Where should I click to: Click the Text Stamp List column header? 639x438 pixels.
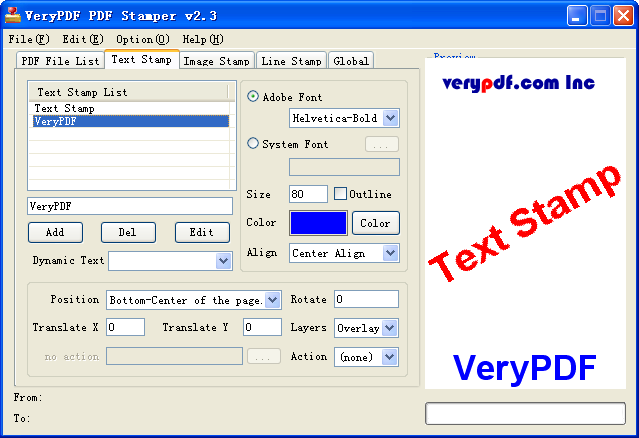point(128,92)
